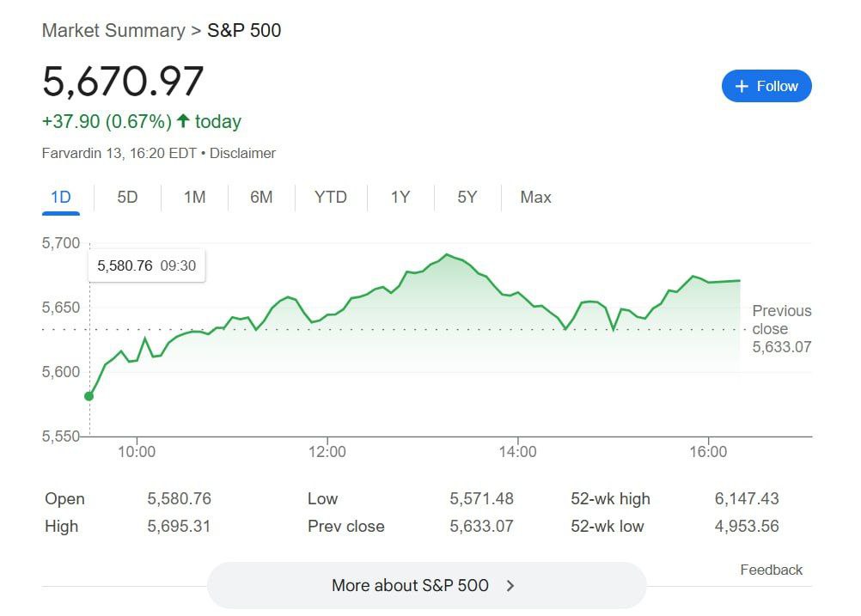
Task: Click the 14:00 label on time axis
Action: 517,452
